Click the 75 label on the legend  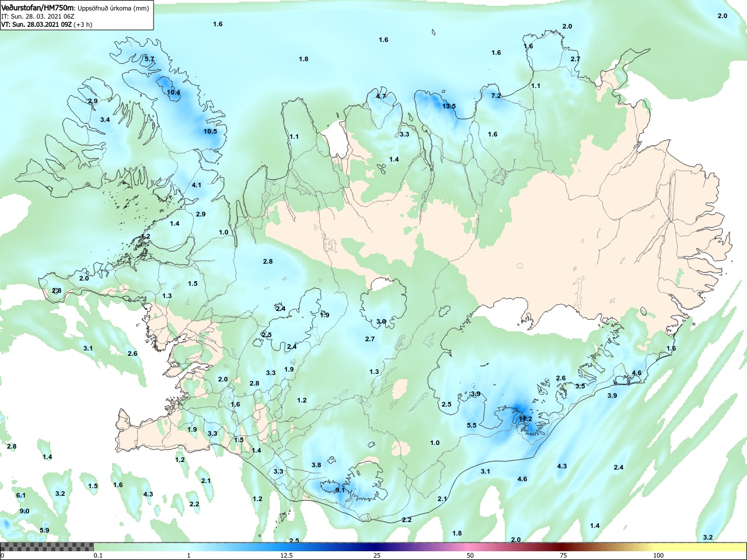563,555
